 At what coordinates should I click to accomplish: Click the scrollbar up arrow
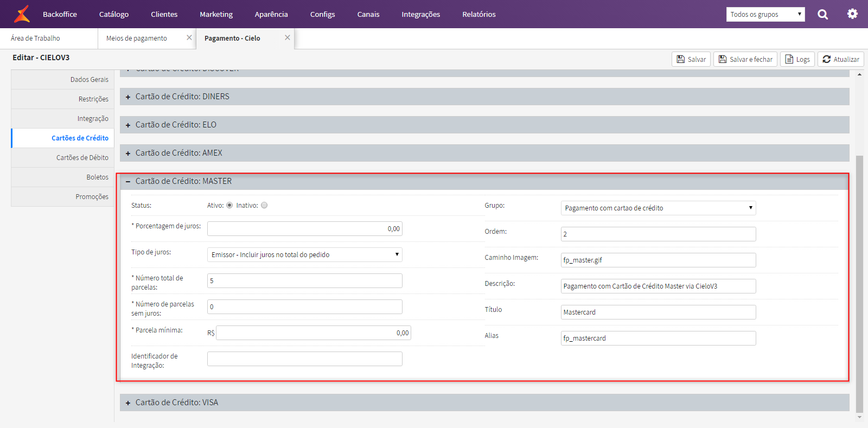[859, 74]
